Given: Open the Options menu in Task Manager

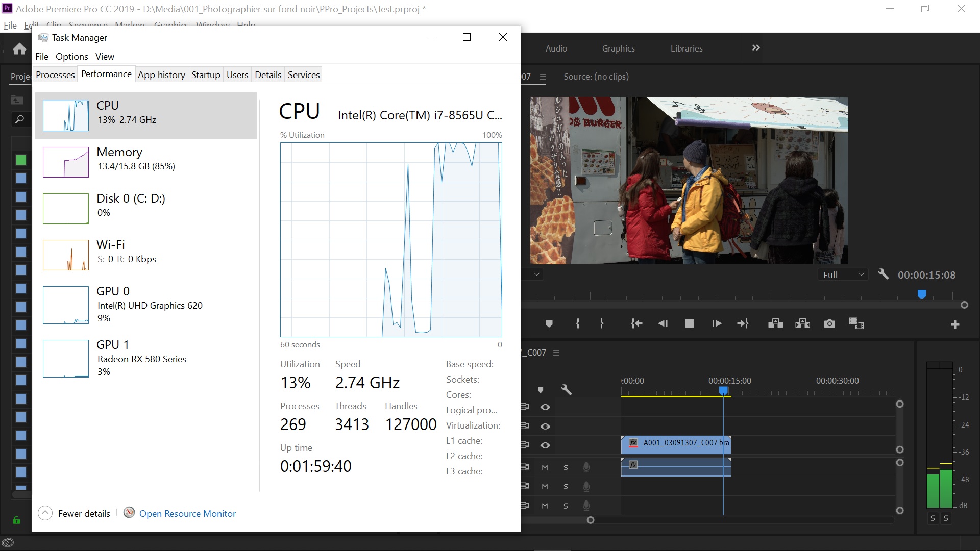Looking at the screenshot, I should [71, 57].
